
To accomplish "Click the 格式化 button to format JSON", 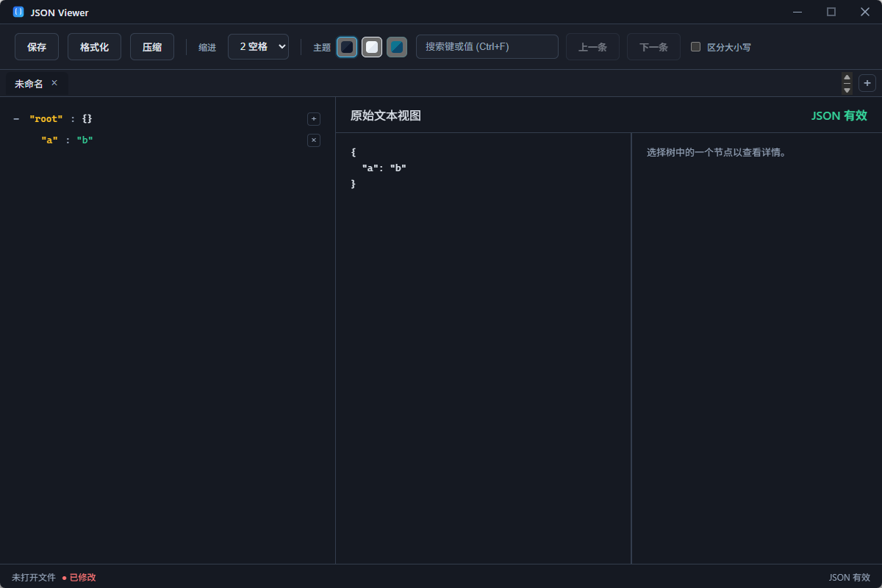I will [94, 46].
